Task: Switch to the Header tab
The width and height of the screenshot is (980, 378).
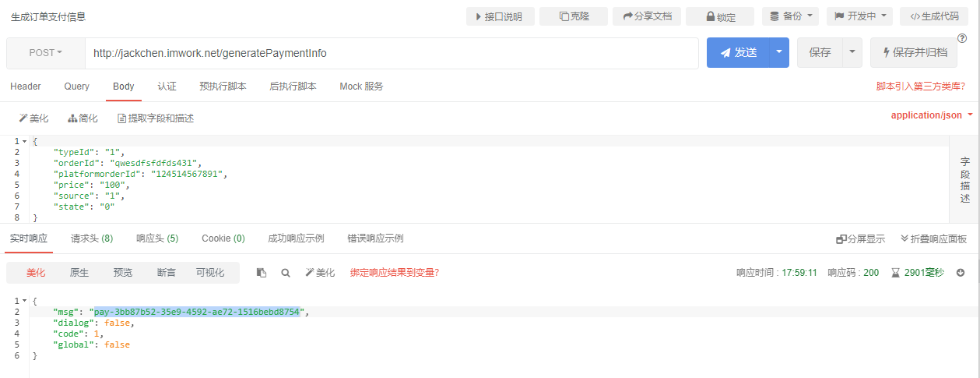Action: [26, 87]
